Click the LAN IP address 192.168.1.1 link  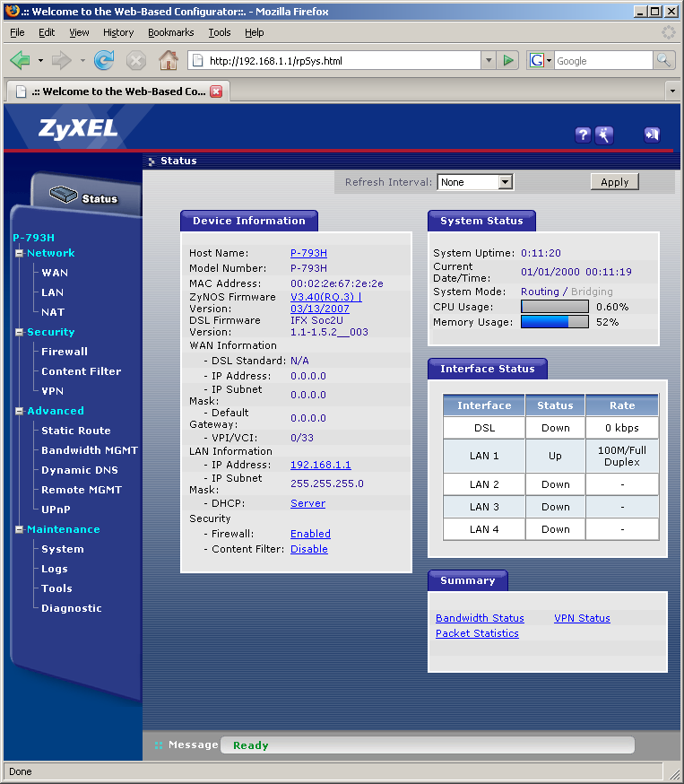320,465
